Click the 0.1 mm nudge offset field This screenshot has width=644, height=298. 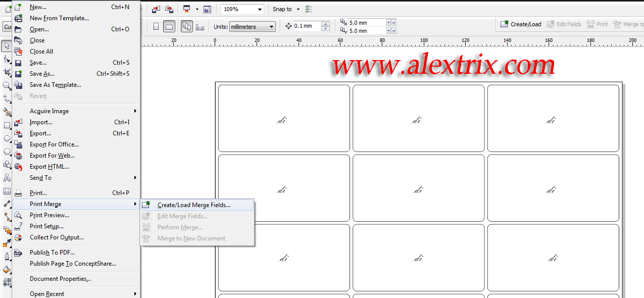[x=307, y=26]
